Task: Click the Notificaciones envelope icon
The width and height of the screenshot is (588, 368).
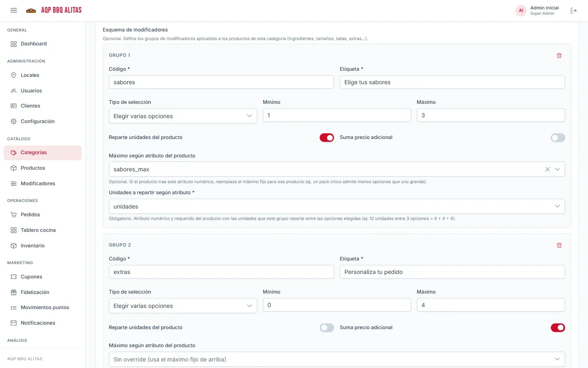Action: [13, 323]
